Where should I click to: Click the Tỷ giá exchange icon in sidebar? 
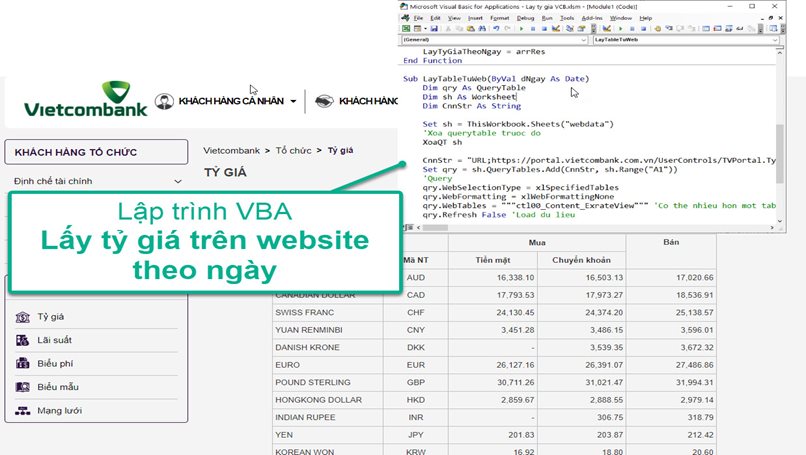(22, 317)
